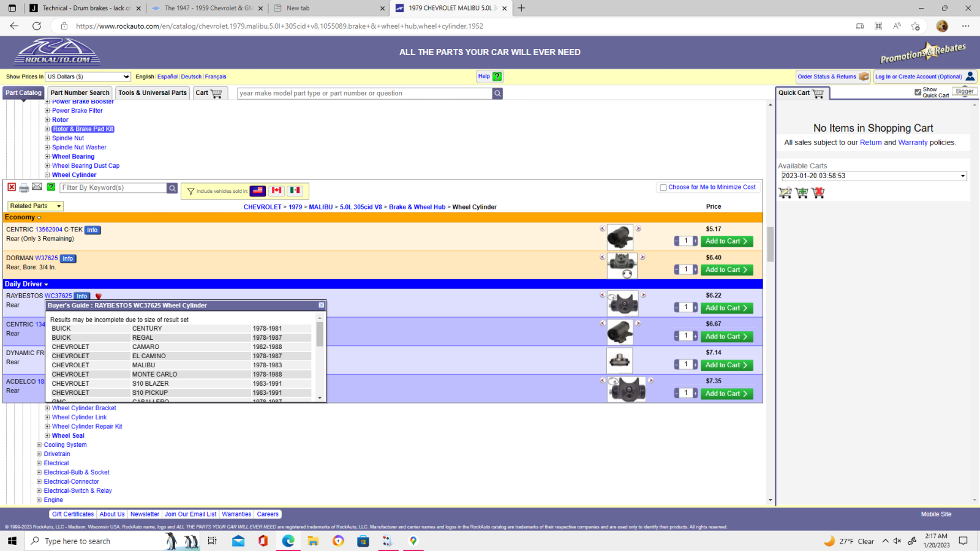Decrease quantity for Centric $6.67 item

point(677,336)
